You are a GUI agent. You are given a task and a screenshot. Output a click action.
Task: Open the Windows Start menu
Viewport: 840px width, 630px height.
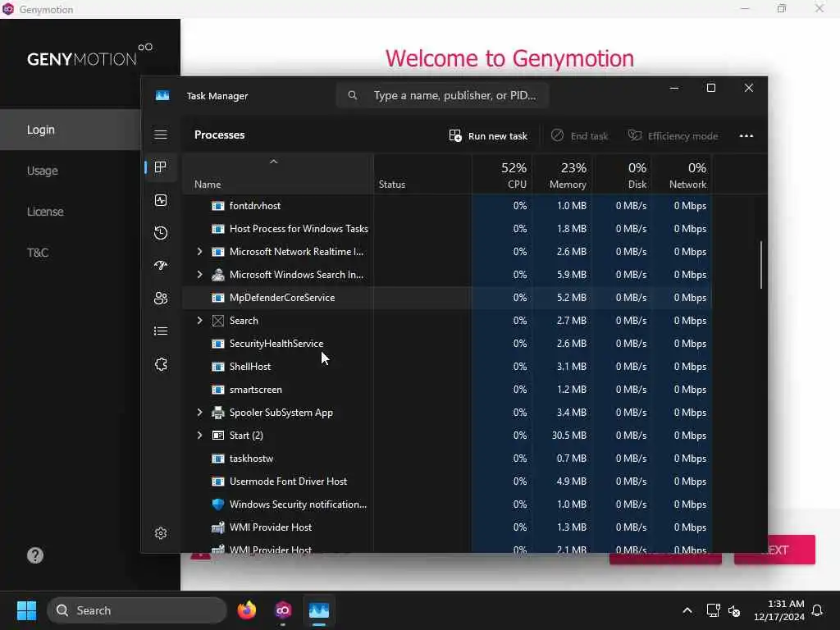tap(26, 610)
